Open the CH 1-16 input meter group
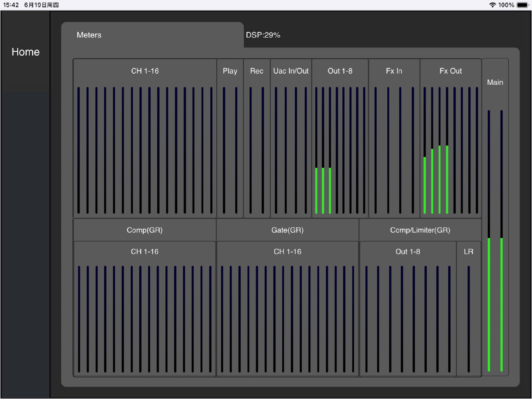The width and height of the screenshot is (532, 399). (x=145, y=138)
